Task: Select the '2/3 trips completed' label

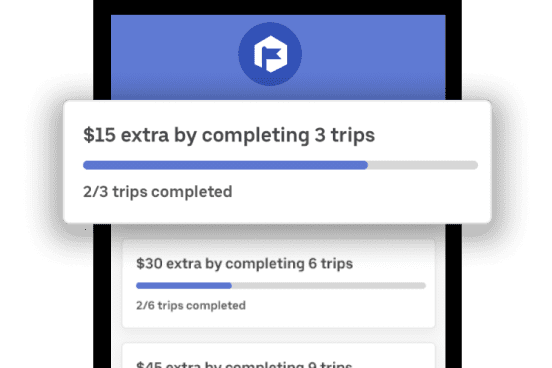Action: [x=157, y=192]
